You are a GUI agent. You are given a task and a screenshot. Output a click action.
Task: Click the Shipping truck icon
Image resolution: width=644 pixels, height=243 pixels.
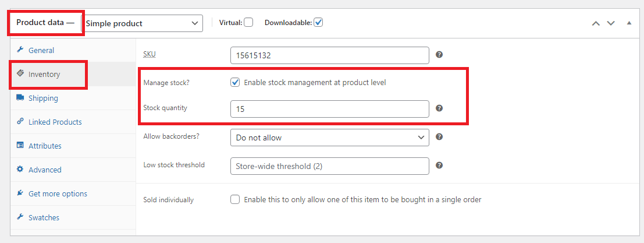[x=20, y=98]
